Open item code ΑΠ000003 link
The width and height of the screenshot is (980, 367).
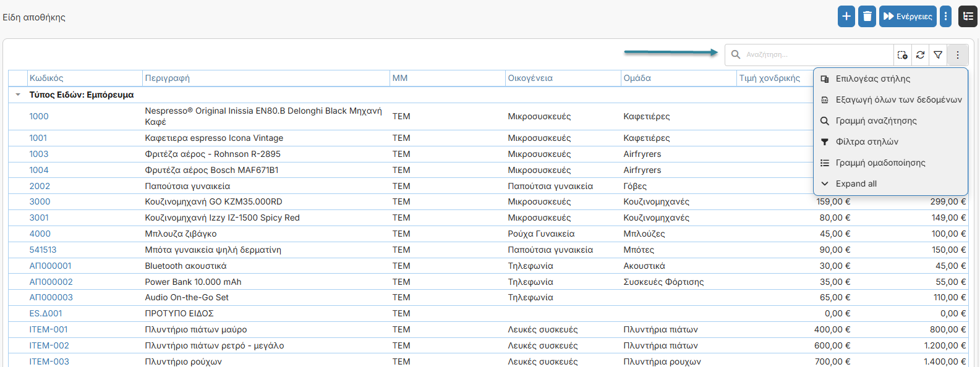point(51,297)
